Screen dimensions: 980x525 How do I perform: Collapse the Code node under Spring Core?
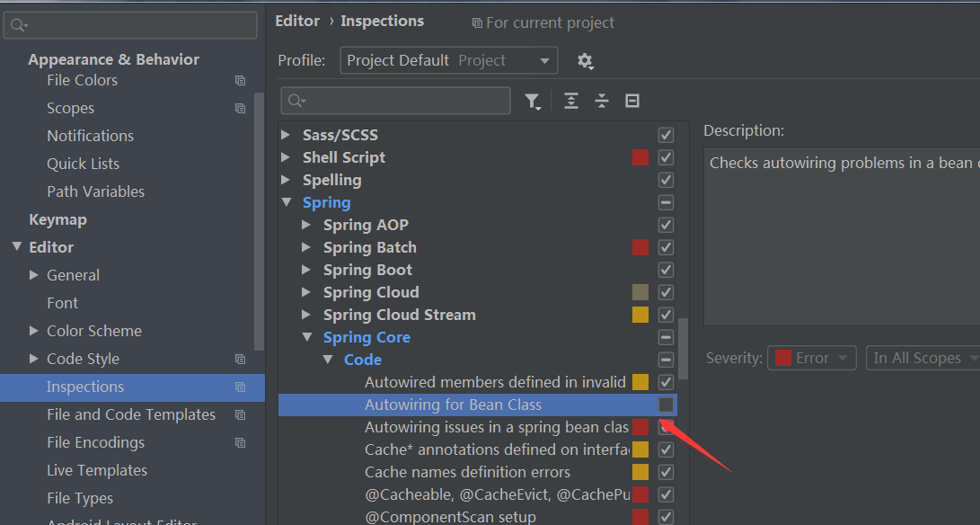click(328, 360)
